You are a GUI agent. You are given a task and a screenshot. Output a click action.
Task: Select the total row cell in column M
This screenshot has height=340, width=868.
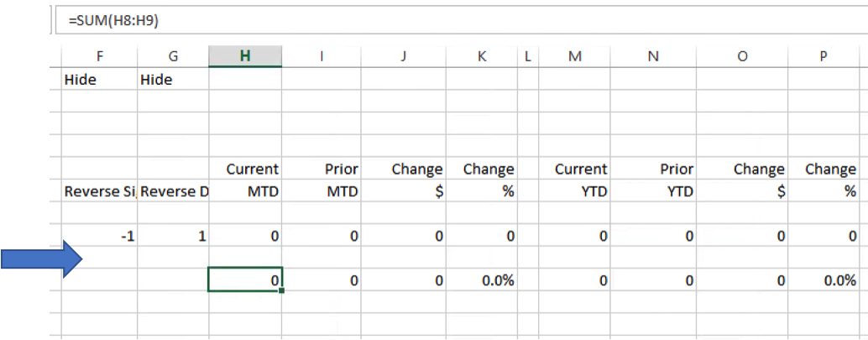point(574,280)
